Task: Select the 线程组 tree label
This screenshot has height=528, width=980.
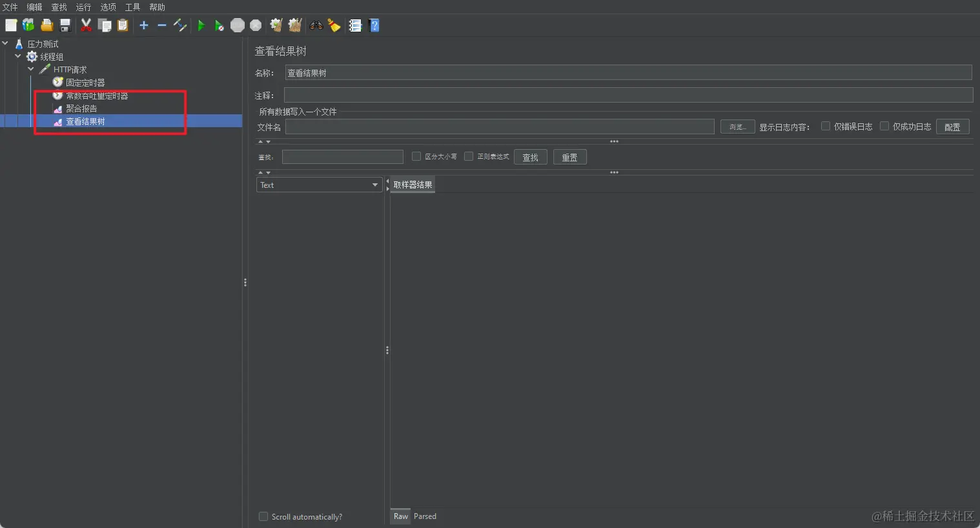Action: (52, 57)
